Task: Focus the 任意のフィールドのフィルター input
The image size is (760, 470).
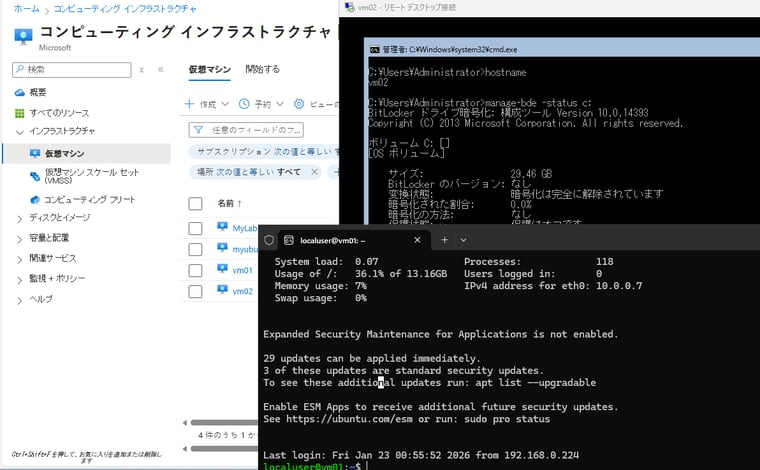Action: tap(246, 130)
